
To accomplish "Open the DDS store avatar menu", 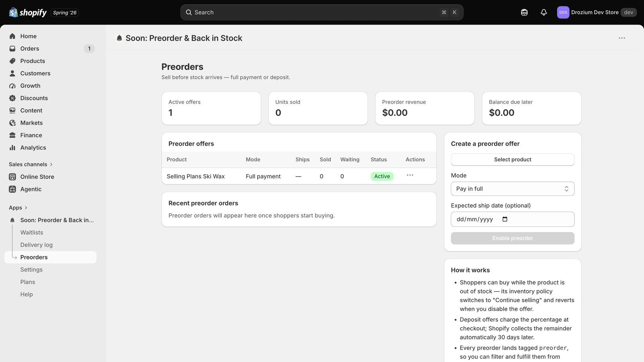I will (x=563, y=12).
